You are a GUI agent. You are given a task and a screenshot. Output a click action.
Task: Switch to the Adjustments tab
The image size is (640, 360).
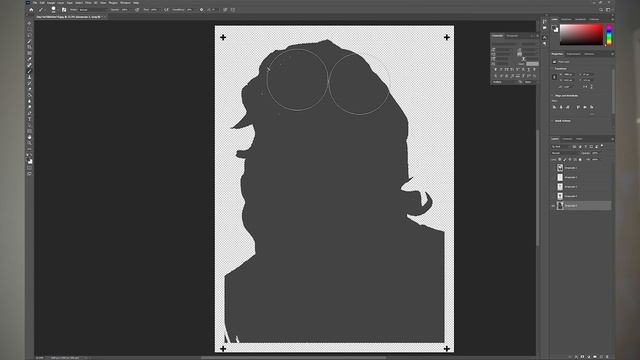(573, 54)
